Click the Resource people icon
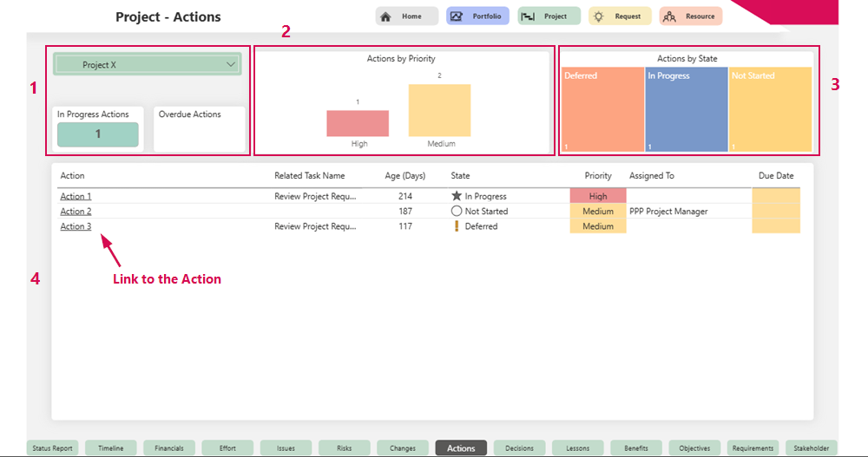Viewport: 868px width, 457px height. pyautogui.click(x=668, y=16)
